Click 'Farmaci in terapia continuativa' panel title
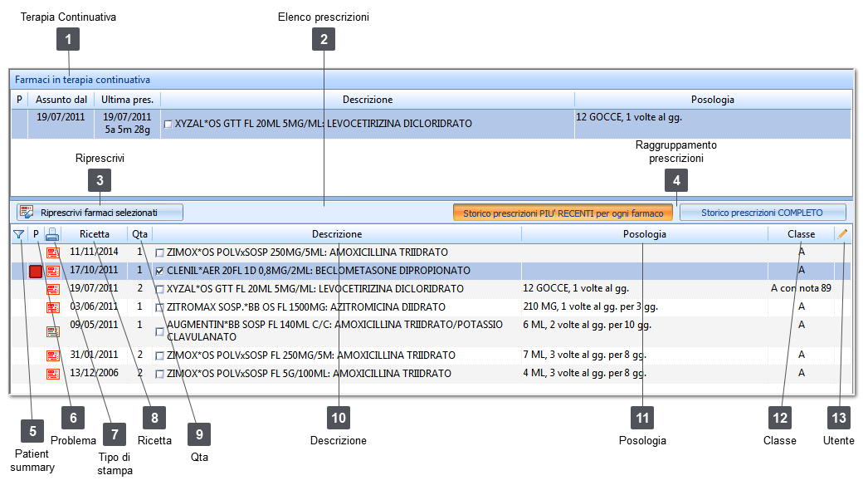 point(82,80)
